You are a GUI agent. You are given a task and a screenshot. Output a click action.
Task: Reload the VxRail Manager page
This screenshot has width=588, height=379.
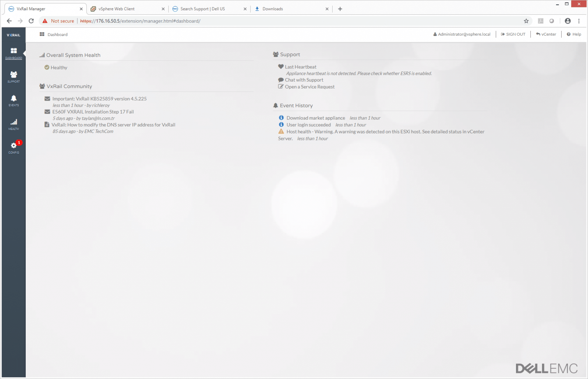coord(31,21)
